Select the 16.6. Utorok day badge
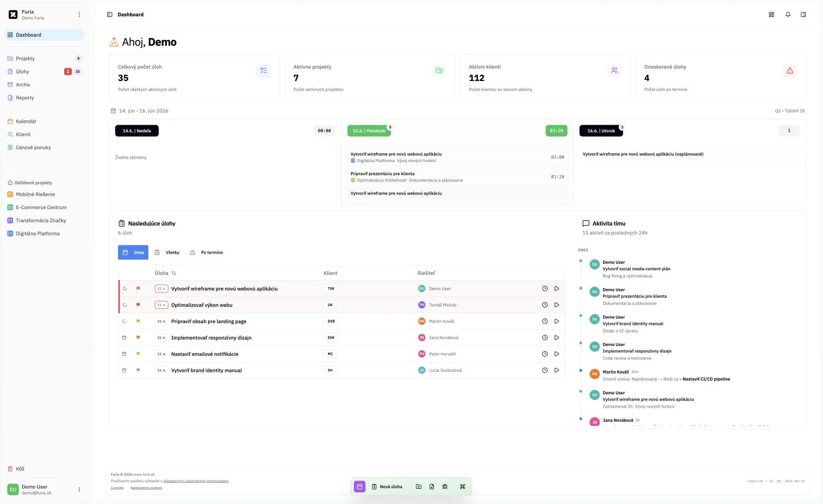The height and width of the screenshot is (504, 823). [x=601, y=131]
